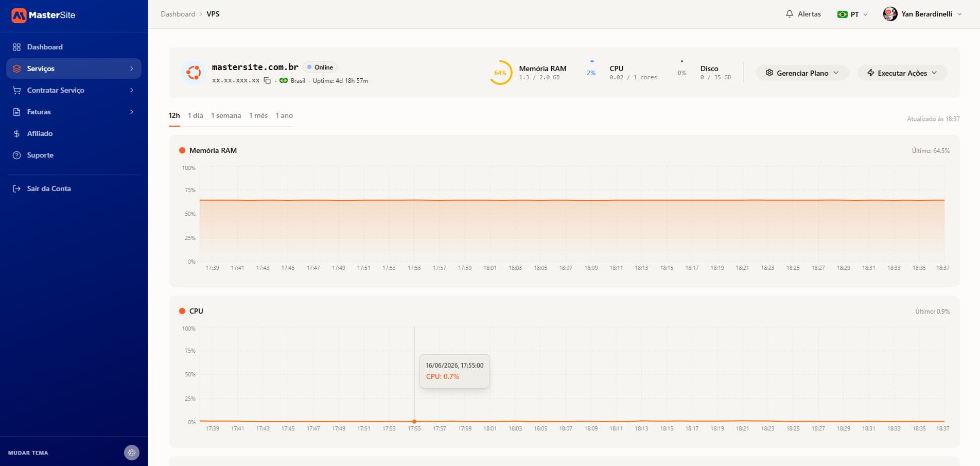980x466 pixels.
Task: Select the 1 dia time range tab
Action: tap(196, 115)
